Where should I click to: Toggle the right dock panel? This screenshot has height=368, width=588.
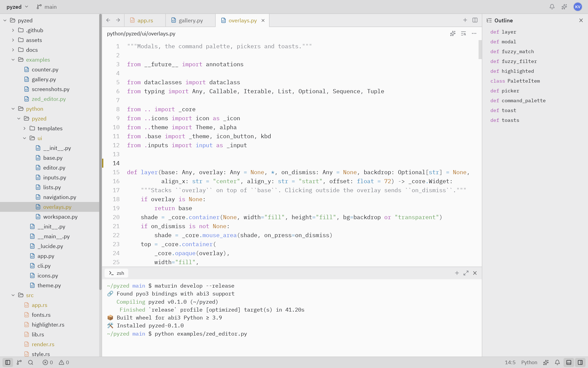tap(580, 362)
